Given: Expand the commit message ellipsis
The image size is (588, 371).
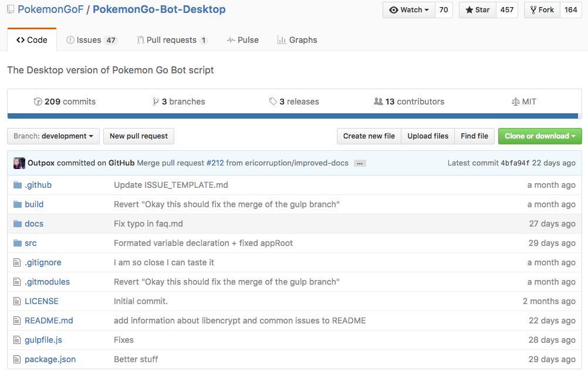Looking at the screenshot, I should click(360, 163).
